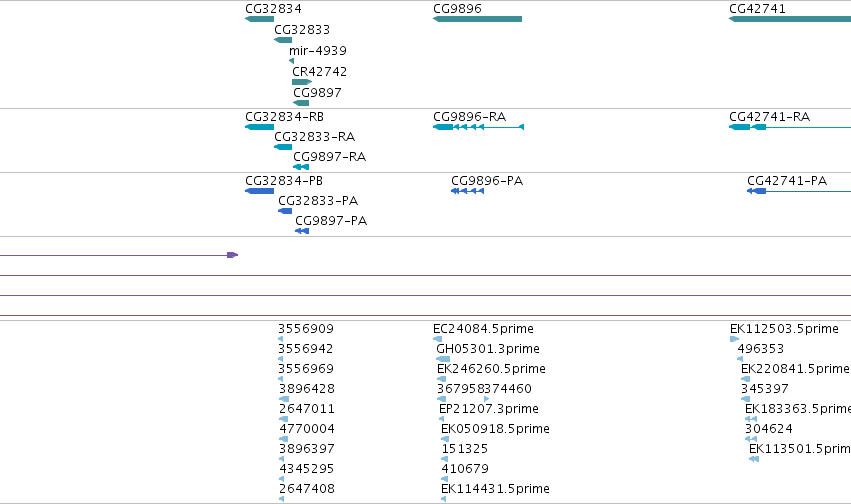Select the CG32834-PB protein bar

click(259, 191)
